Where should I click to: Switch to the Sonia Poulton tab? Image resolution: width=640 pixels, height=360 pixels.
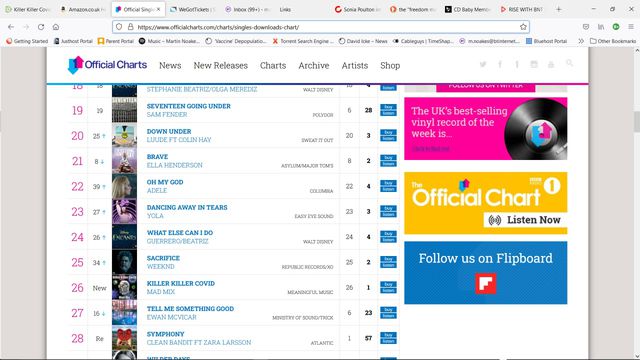[358, 9]
